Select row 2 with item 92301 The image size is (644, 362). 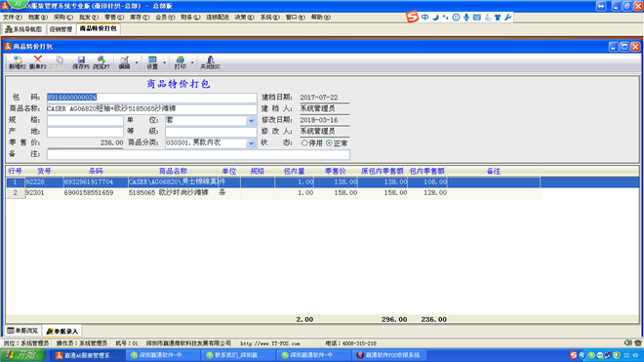(272, 193)
